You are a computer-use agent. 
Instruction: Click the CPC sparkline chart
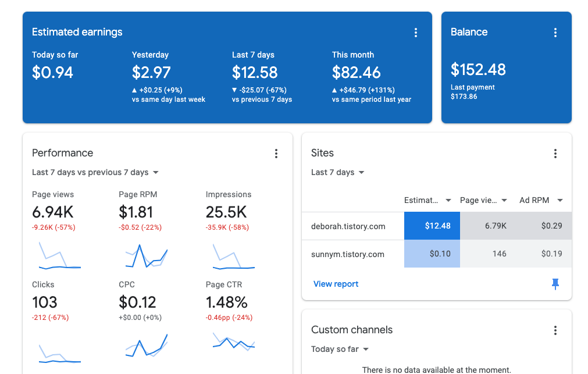click(146, 345)
